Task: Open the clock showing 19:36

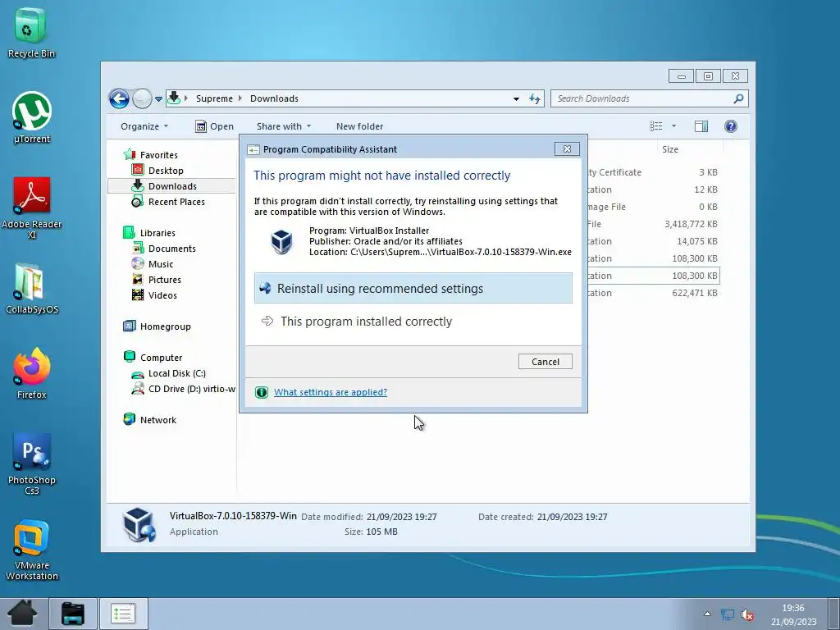Action: [793, 614]
